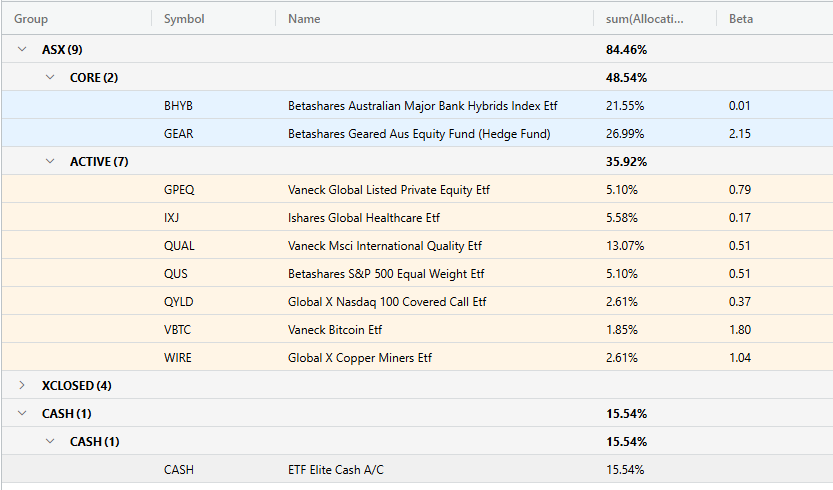Click Betashares Geared Aus Equity Fund name
833x490 pixels.
pyautogui.click(x=419, y=134)
